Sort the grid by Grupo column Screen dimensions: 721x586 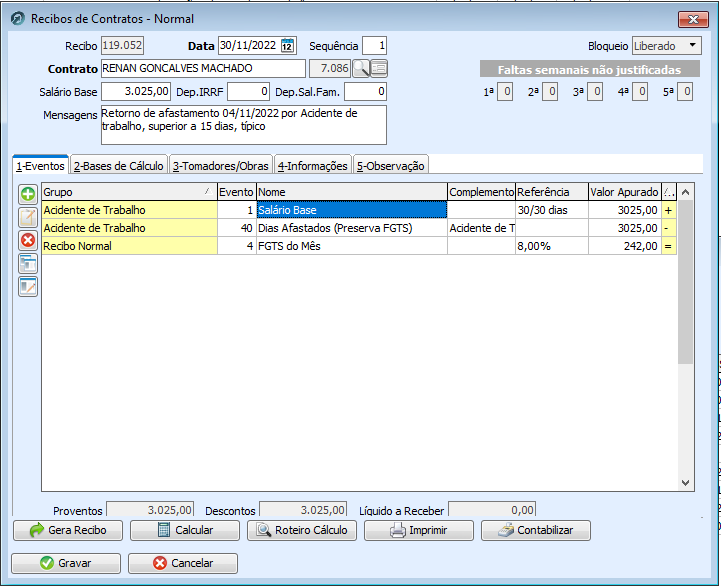[x=129, y=192]
